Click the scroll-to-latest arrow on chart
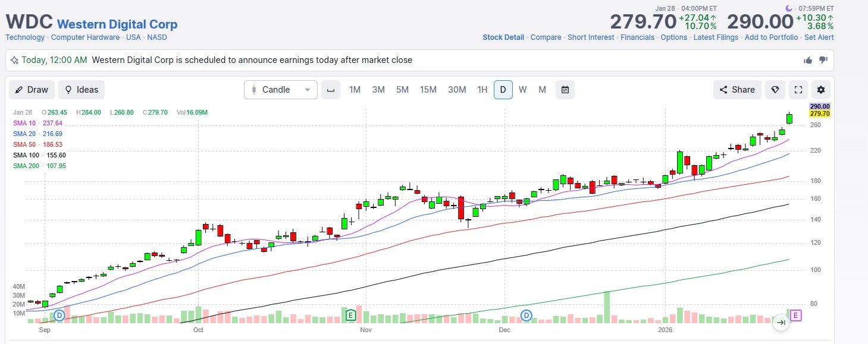This screenshot has width=868, height=344. [781, 323]
